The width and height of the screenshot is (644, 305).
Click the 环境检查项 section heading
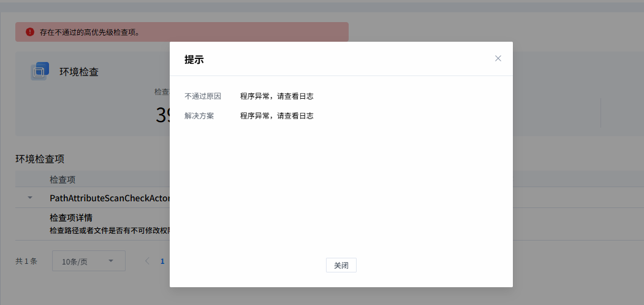pyautogui.click(x=40, y=159)
